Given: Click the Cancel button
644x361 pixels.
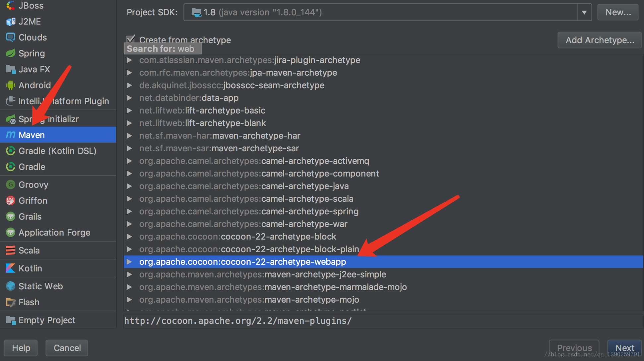Looking at the screenshot, I should [67, 348].
